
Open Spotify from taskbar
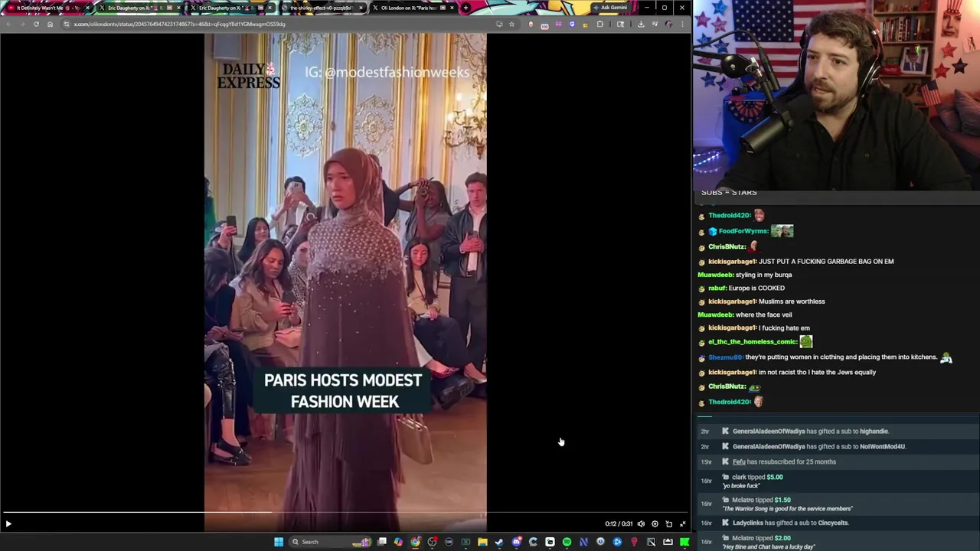click(x=567, y=542)
